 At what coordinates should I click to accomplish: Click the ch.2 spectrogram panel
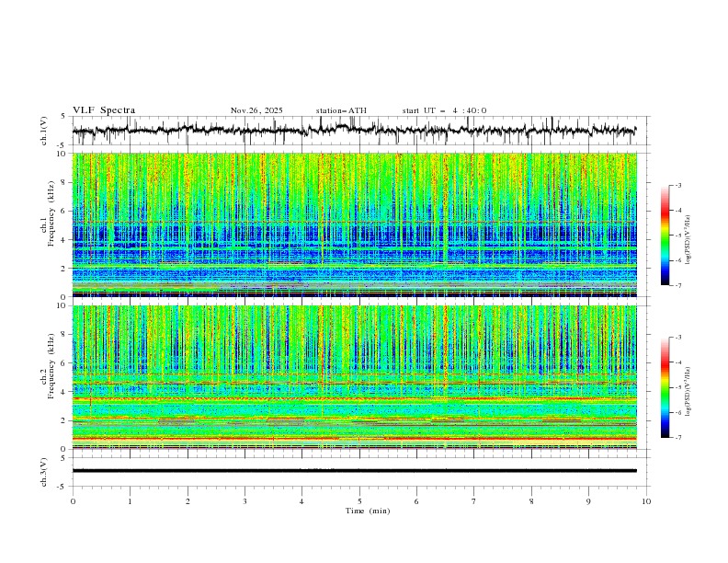coord(354,377)
